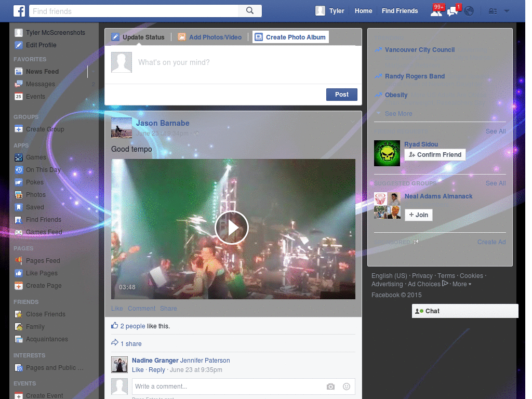Open Tyler profile link in top bar

click(x=337, y=11)
